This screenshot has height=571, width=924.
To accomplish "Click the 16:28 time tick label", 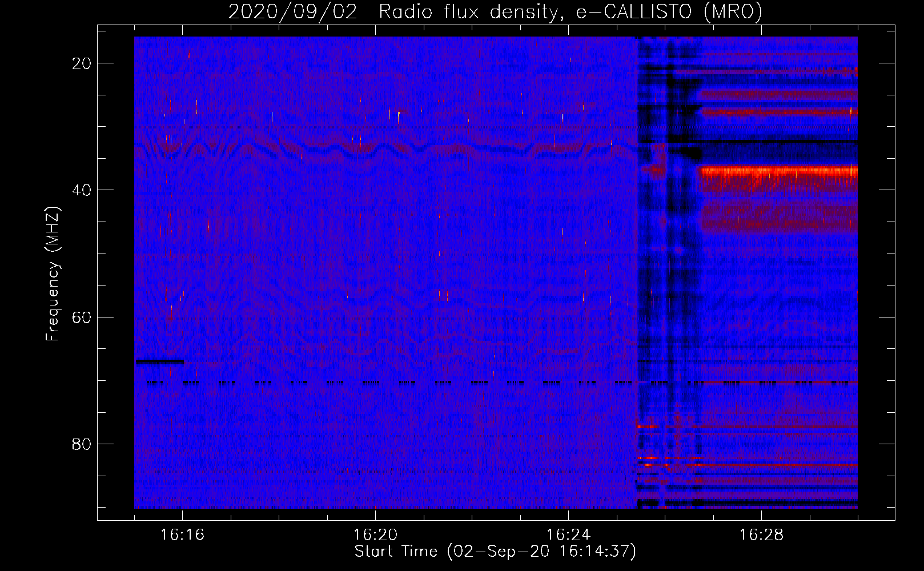I will pyautogui.click(x=761, y=535).
